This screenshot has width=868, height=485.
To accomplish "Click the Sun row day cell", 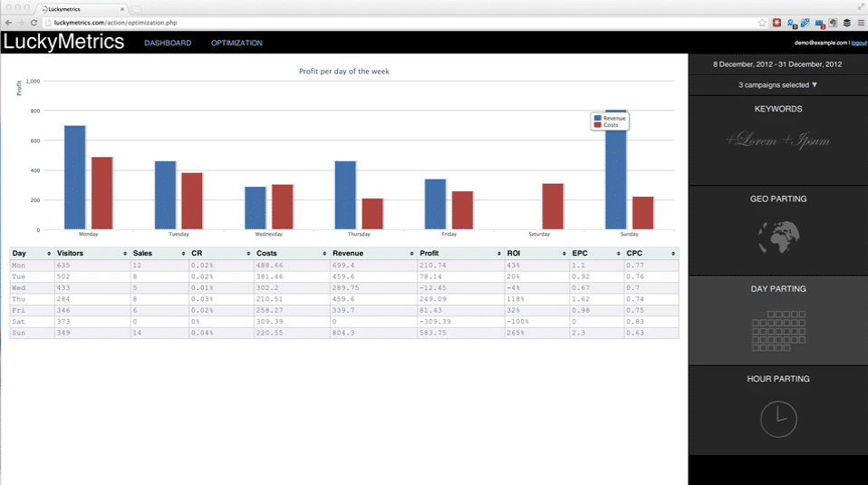I will point(32,333).
